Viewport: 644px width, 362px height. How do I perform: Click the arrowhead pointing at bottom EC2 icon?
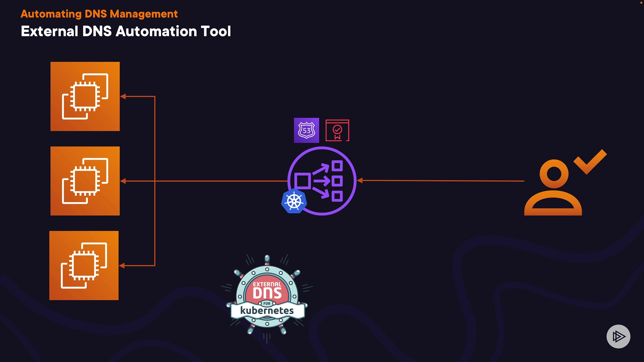click(122, 265)
